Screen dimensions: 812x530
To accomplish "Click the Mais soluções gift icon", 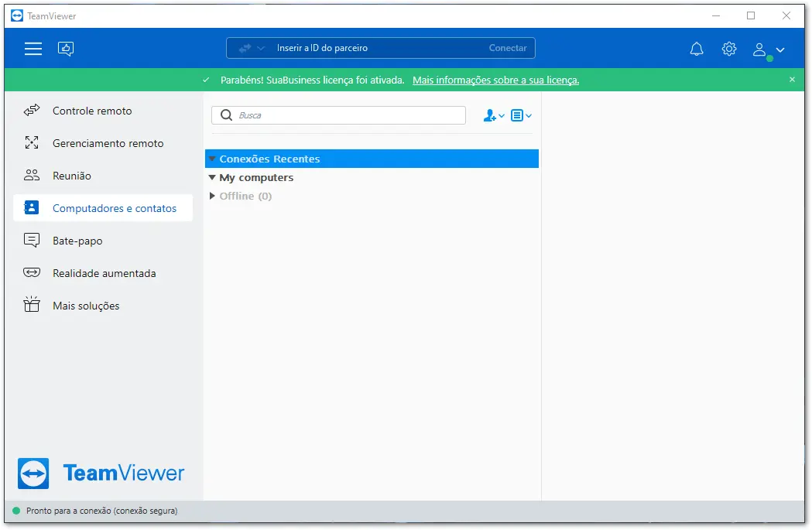I will pos(32,304).
